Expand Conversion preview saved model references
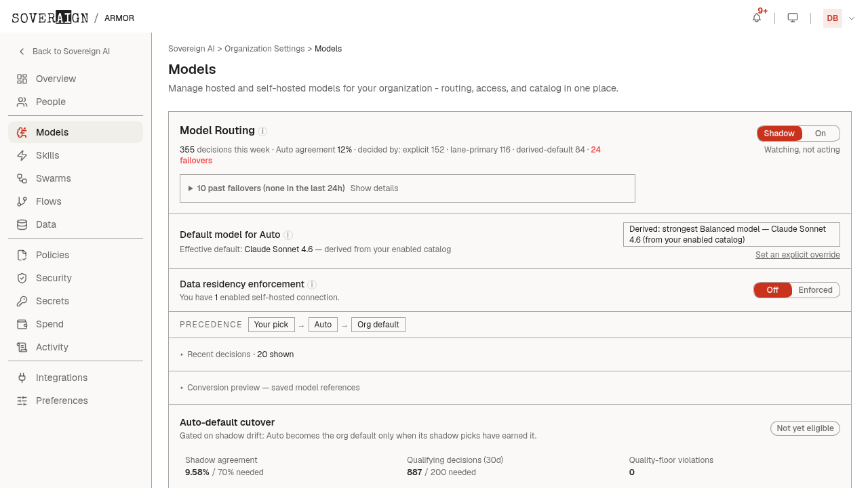 [270, 388]
